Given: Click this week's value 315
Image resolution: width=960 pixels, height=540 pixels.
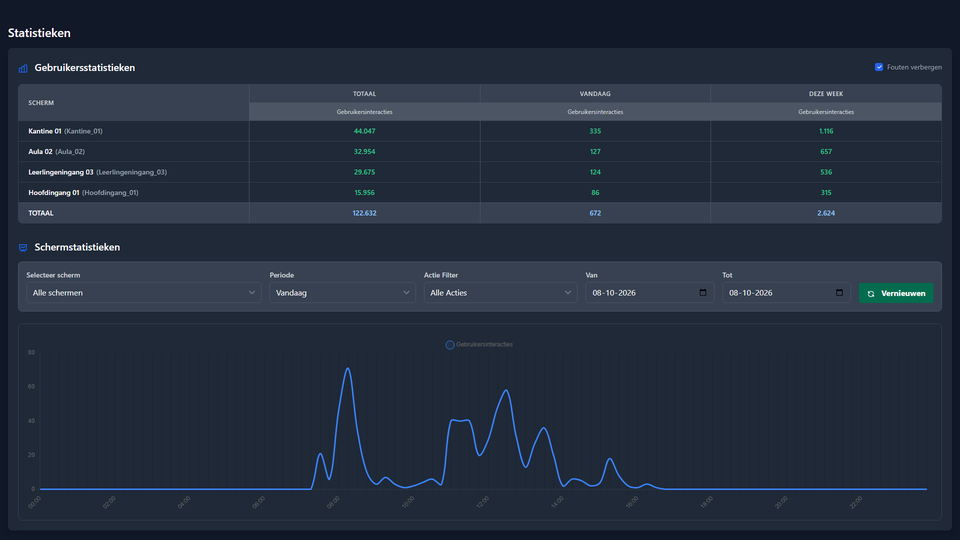Looking at the screenshot, I should [826, 193].
